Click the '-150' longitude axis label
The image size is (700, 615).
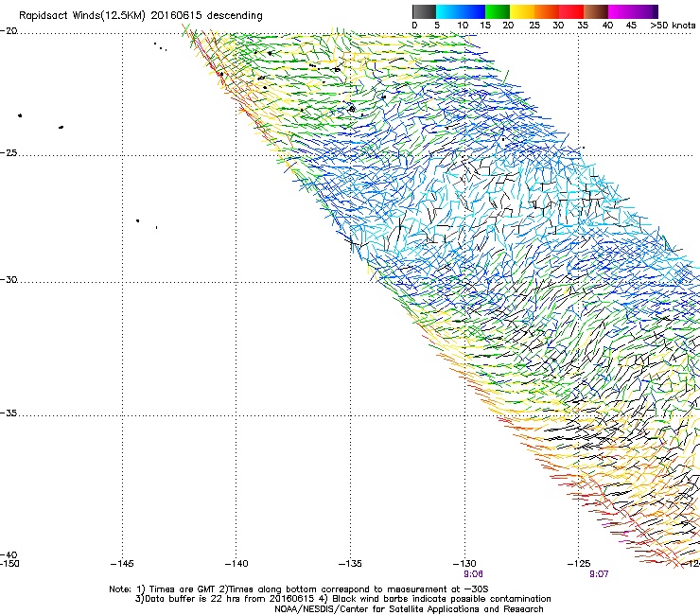click(x=9, y=564)
